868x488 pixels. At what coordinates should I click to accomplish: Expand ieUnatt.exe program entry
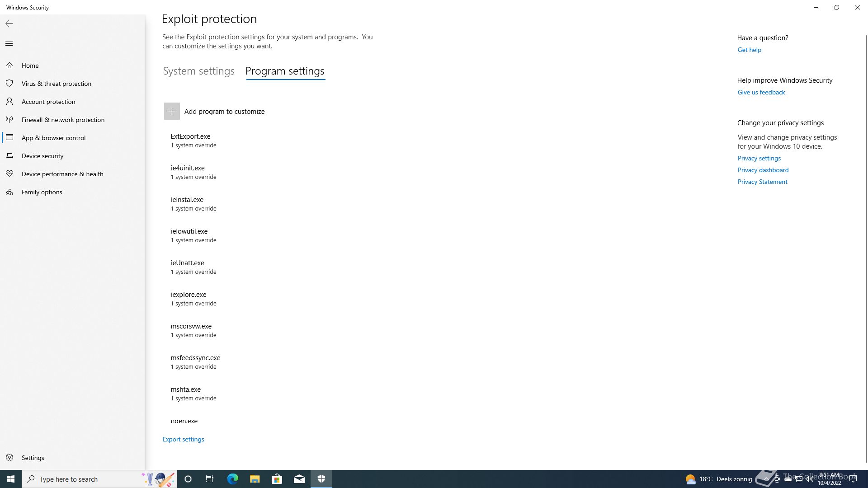193,267
